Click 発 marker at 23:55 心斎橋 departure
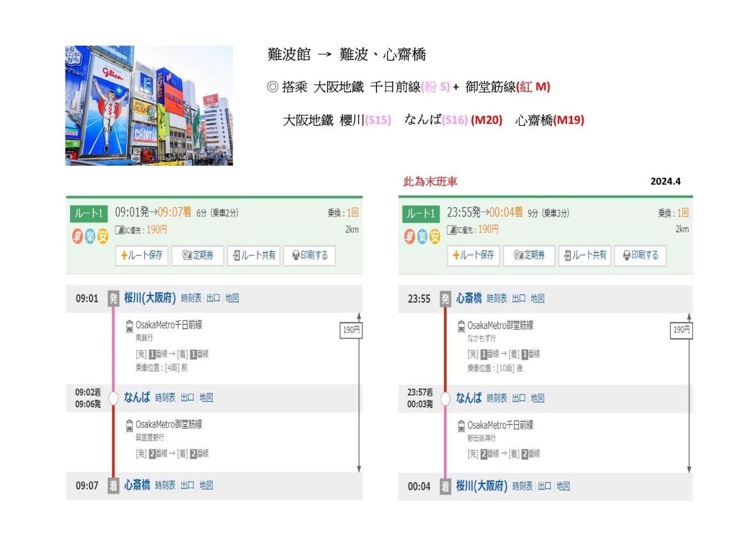The image size is (756, 534). coord(445,299)
